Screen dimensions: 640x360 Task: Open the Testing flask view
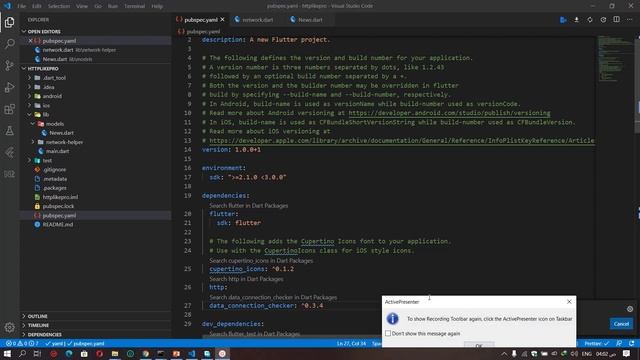(x=9, y=131)
